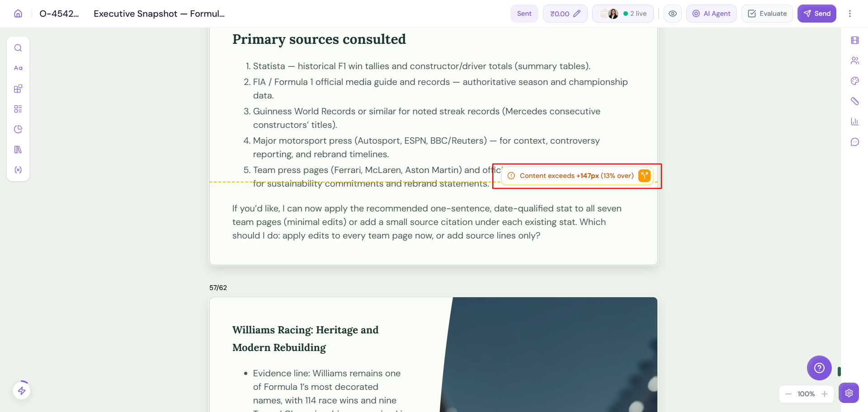Open the theme palette icon on right
This screenshot has height=412, width=868.
point(854,81)
